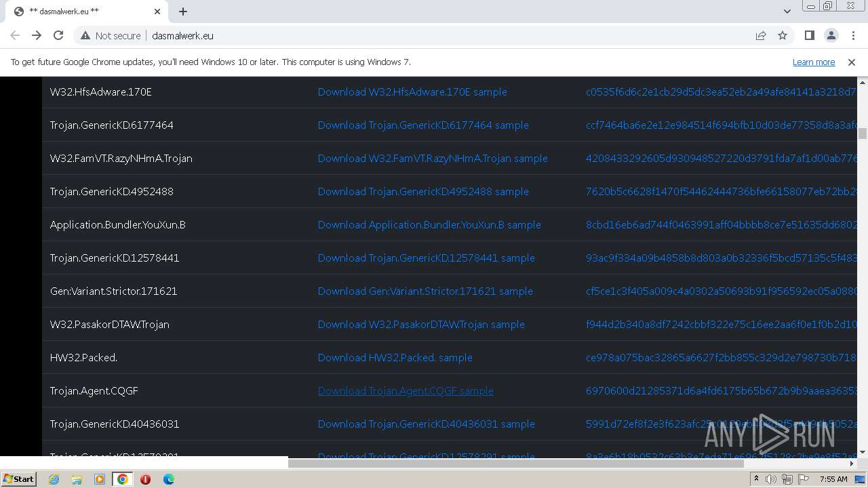Viewport: 868px width, 488px height.
Task: Open hash link starting cf5ce1c3f405
Action: 721,291
